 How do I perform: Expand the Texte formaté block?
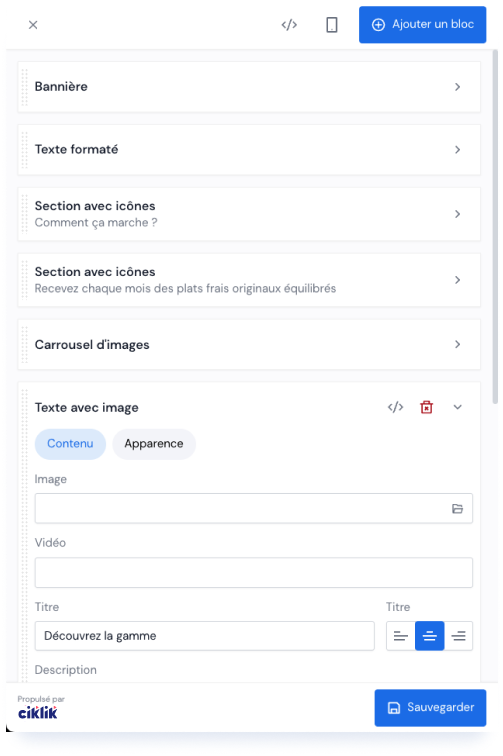249,149
